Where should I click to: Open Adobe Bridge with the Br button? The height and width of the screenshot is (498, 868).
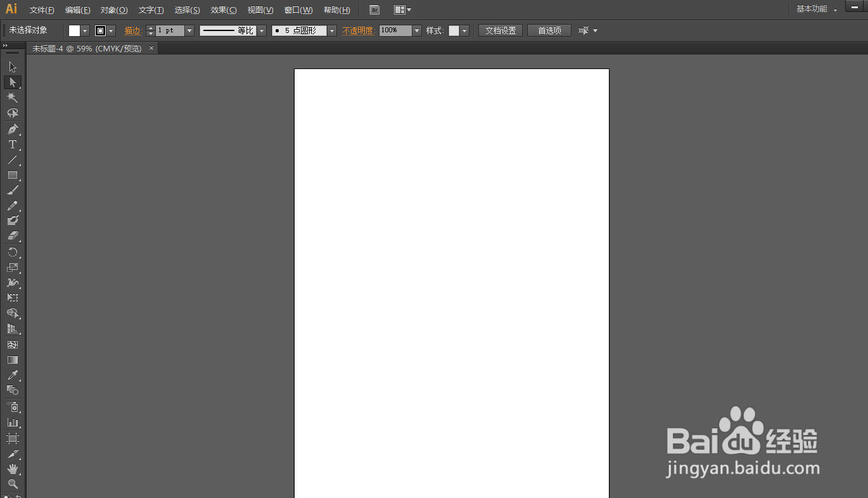pyautogui.click(x=374, y=10)
